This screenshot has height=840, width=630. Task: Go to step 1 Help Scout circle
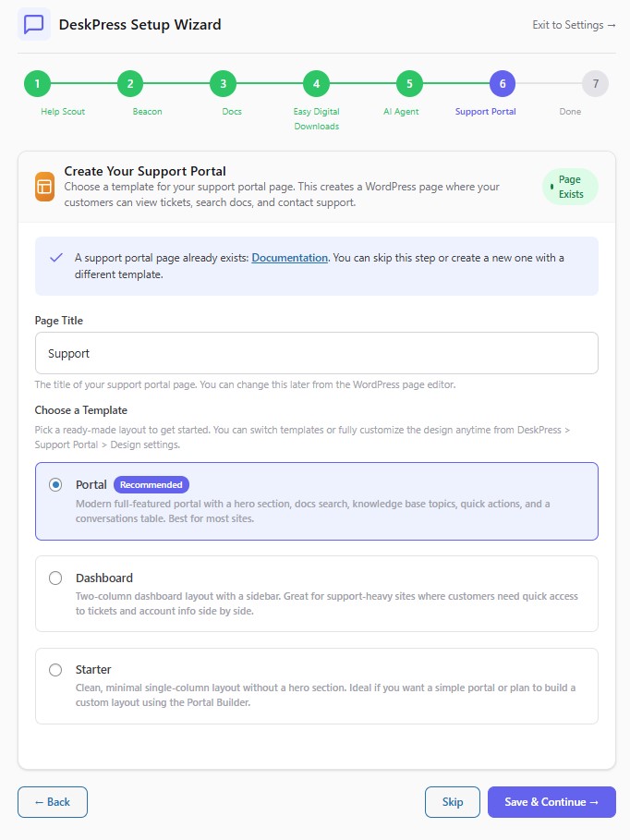(x=37, y=84)
